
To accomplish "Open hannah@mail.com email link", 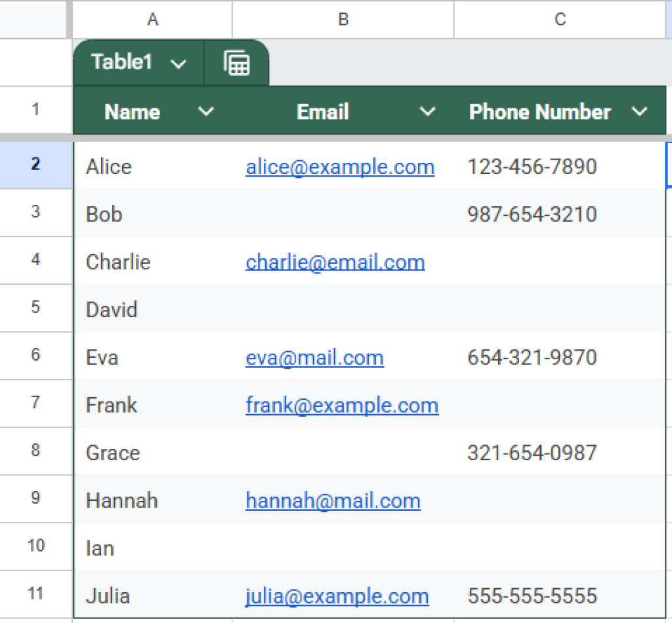I will pyautogui.click(x=333, y=500).
